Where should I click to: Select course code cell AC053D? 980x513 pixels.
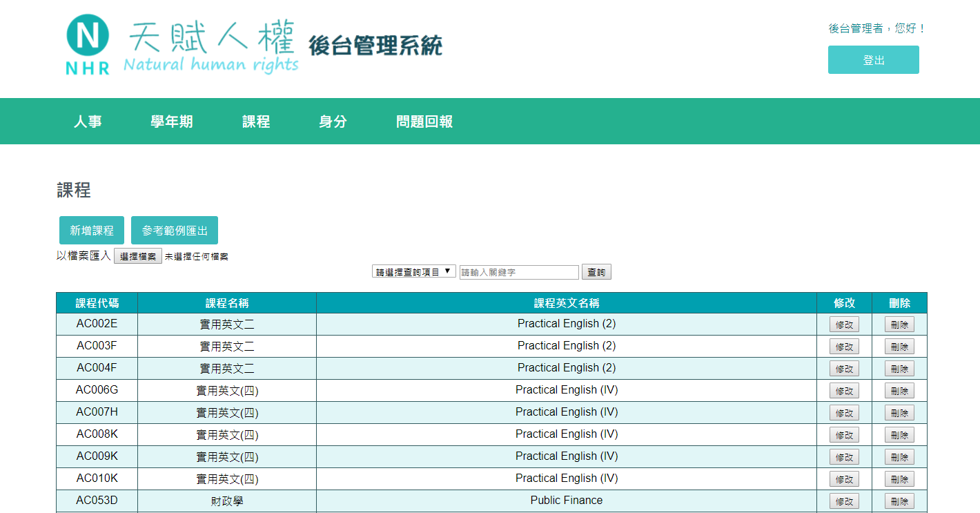[97, 501]
